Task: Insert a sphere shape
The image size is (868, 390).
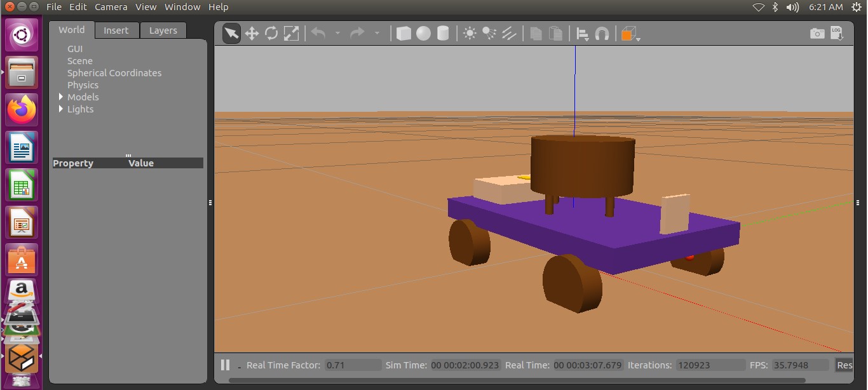Action: [x=423, y=34]
